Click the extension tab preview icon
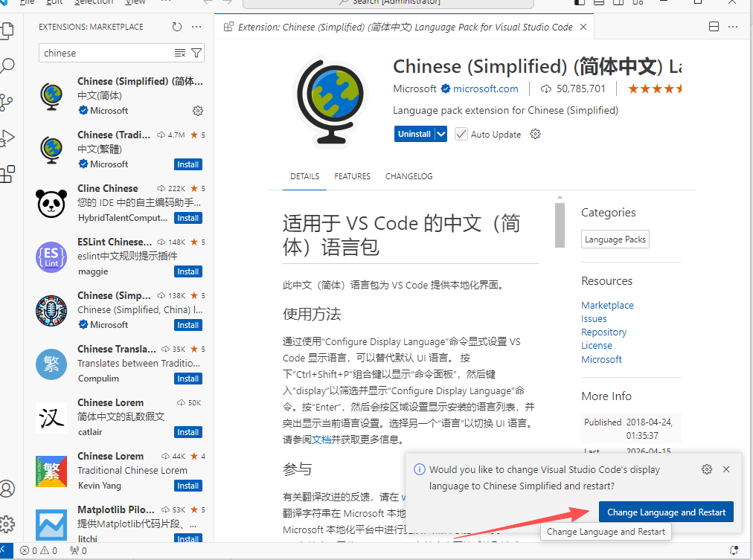Screen dimensions: 753x560 [x=228, y=27]
